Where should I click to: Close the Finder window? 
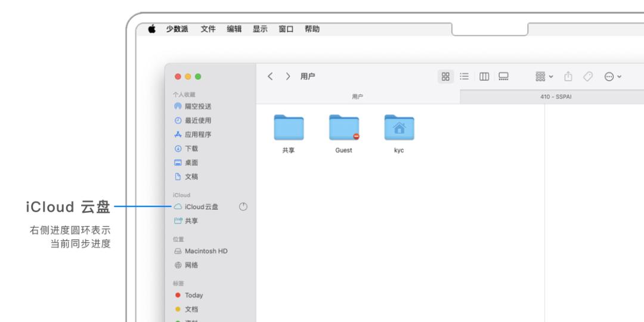(x=178, y=76)
